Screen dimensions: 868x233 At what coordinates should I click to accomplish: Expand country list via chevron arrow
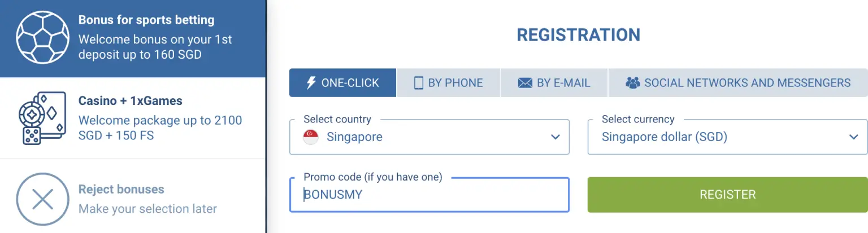555,137
